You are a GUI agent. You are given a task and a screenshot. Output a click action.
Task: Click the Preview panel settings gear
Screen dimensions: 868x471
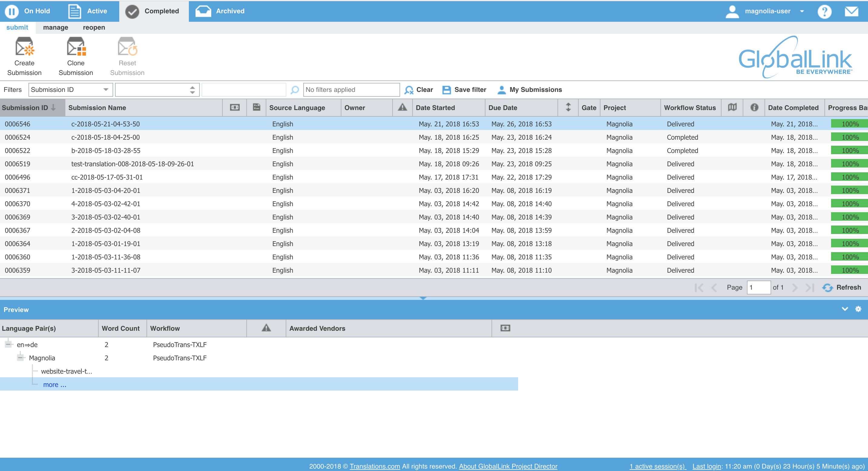point(858,309)
